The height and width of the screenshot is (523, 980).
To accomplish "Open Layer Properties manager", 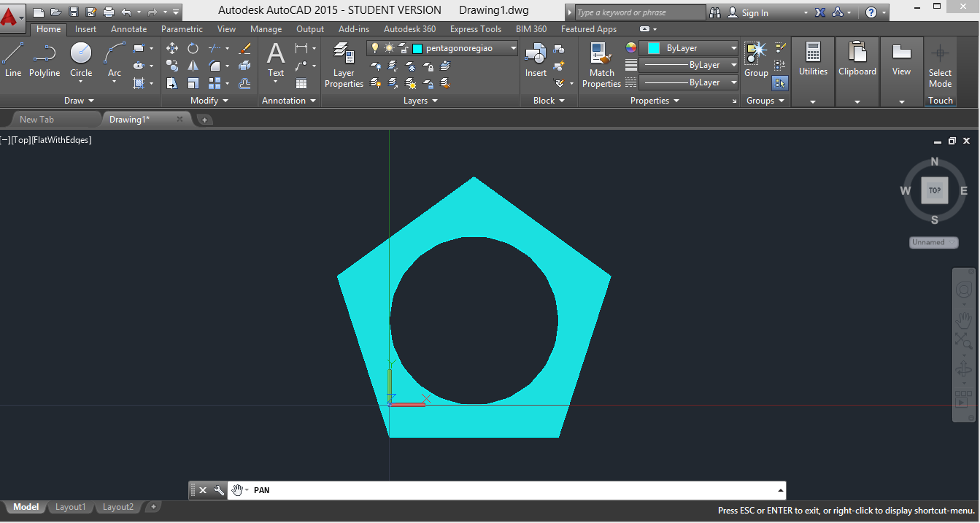I will (x=344, y=65).
